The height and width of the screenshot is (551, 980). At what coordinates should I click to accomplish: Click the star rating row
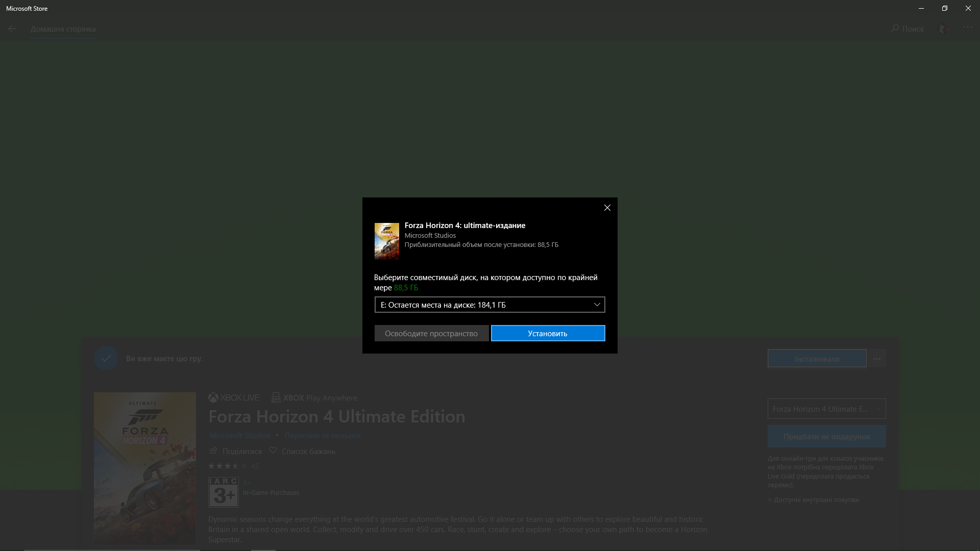[x=228, y=466]
